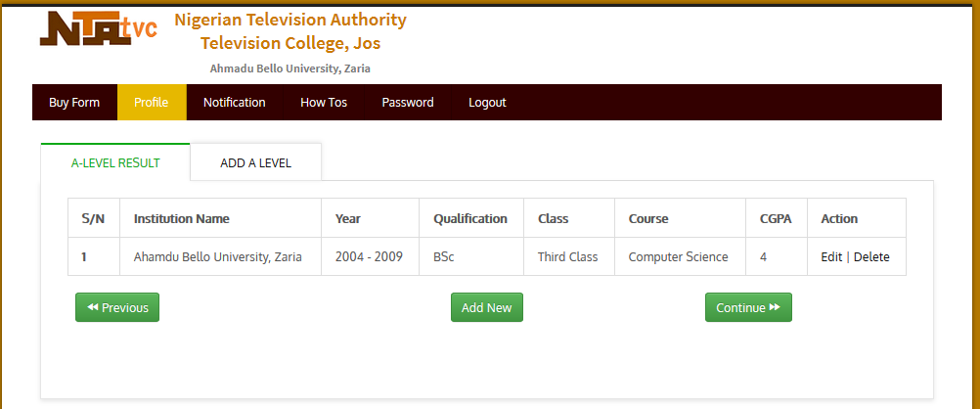Click Logout in the navigation bar

[x=487, y=103]
